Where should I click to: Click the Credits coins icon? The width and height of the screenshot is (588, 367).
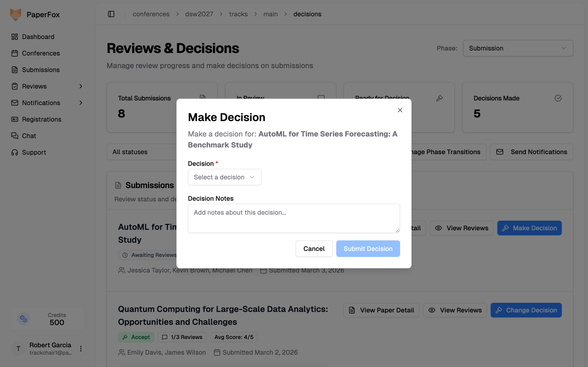23,319
